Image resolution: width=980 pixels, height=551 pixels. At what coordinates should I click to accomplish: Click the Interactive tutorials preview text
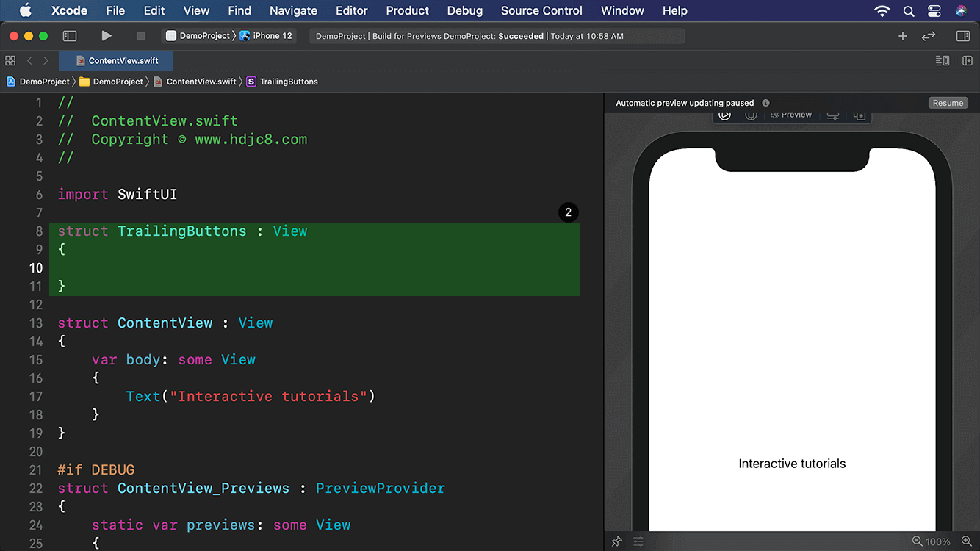[x=792, y=464]
